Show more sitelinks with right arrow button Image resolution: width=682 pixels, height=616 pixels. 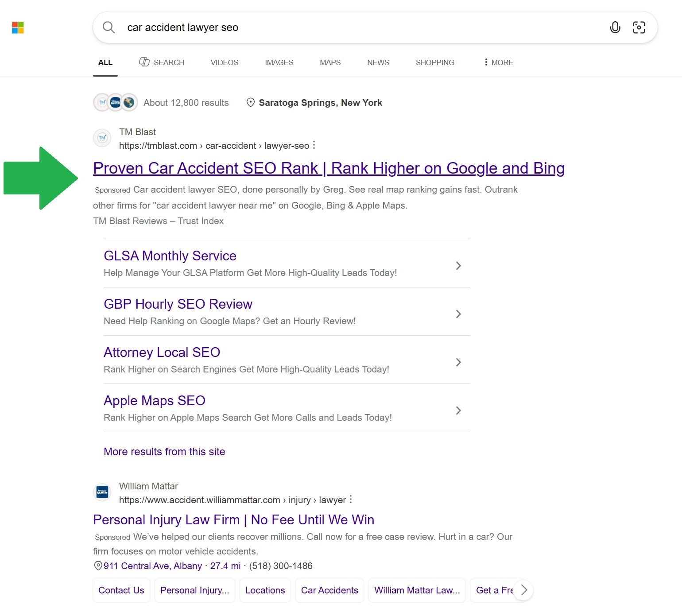point(524,590)
